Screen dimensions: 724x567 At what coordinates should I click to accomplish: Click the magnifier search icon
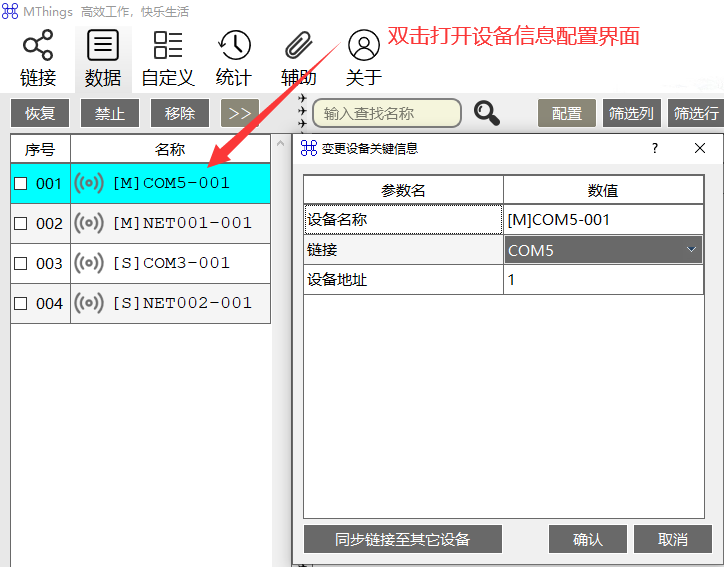pos(487,113)
